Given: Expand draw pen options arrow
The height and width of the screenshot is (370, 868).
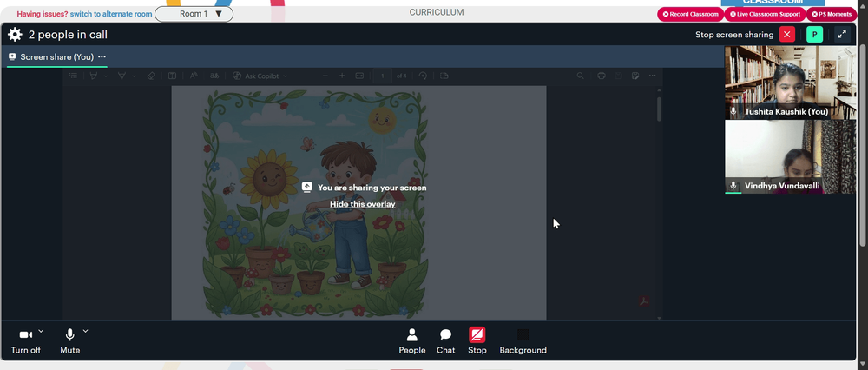Looking at the screenshot, I should click(105, 76).
